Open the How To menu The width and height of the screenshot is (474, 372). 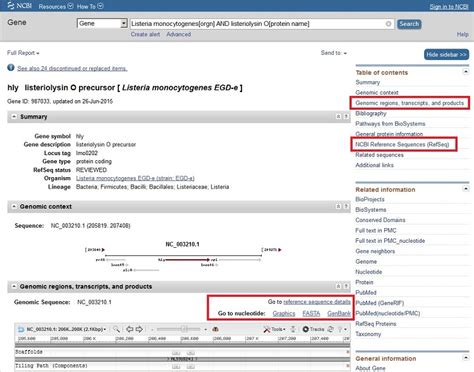[x=90, y=6]
